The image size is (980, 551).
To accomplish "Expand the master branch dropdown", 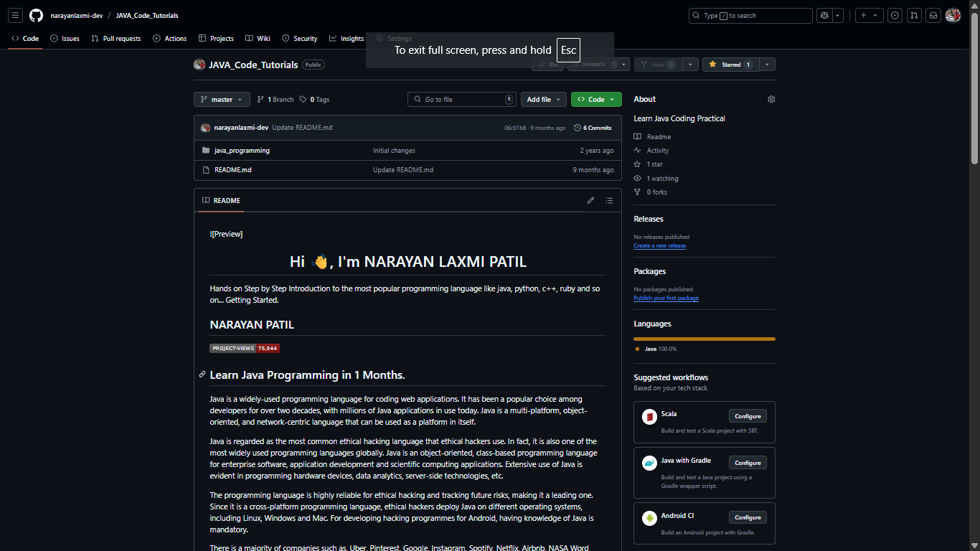I will click(x=222, y=100).
